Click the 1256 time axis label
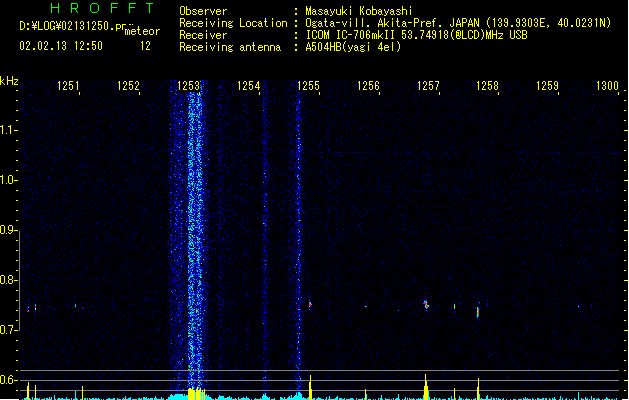 (x=368, y=86)
